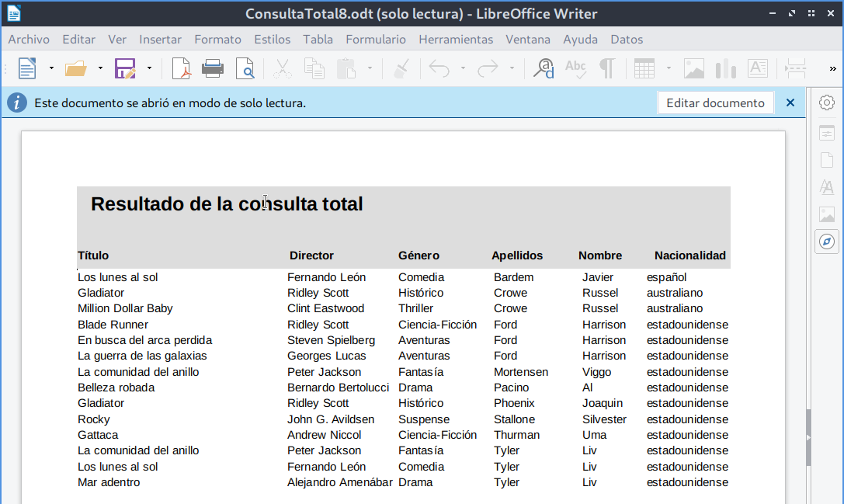Expand the New document dropdown arrow
Viewport: 844px width, 504px height.
[x=51, y=68]
